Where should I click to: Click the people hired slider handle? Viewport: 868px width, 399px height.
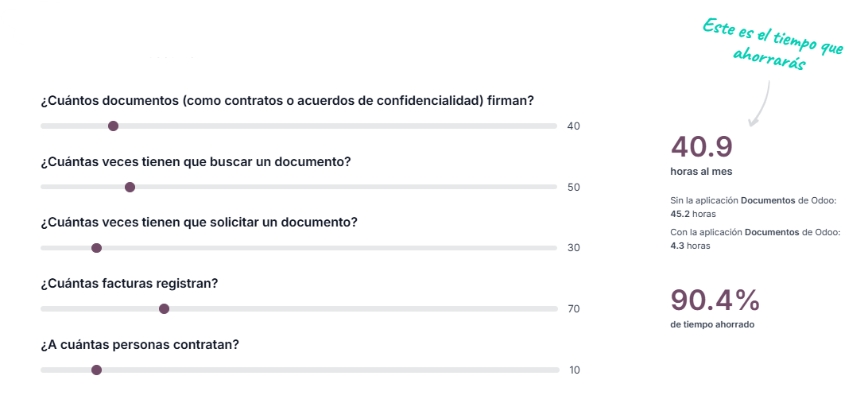pos(97,370)
